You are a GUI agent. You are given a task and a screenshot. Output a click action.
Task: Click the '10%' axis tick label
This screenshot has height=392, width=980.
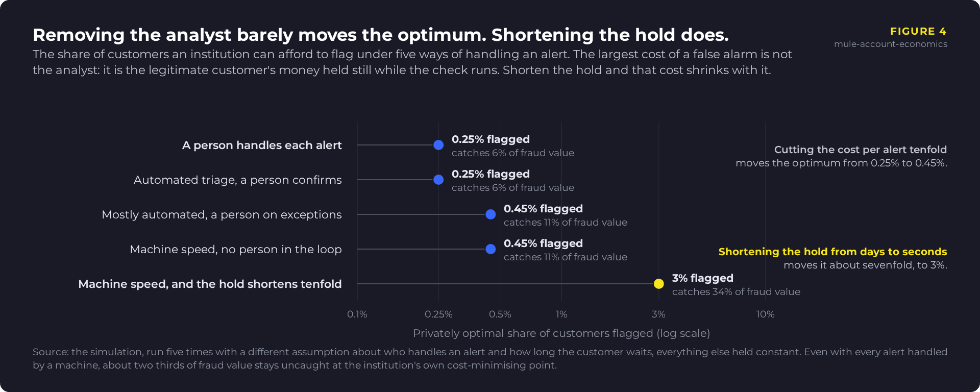tap(765, 314)
